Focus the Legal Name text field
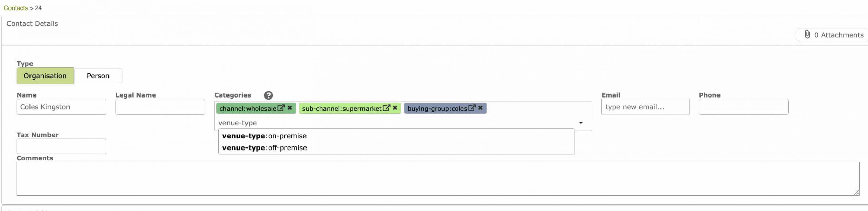868x211 pixels. click(x=160, y=107)
